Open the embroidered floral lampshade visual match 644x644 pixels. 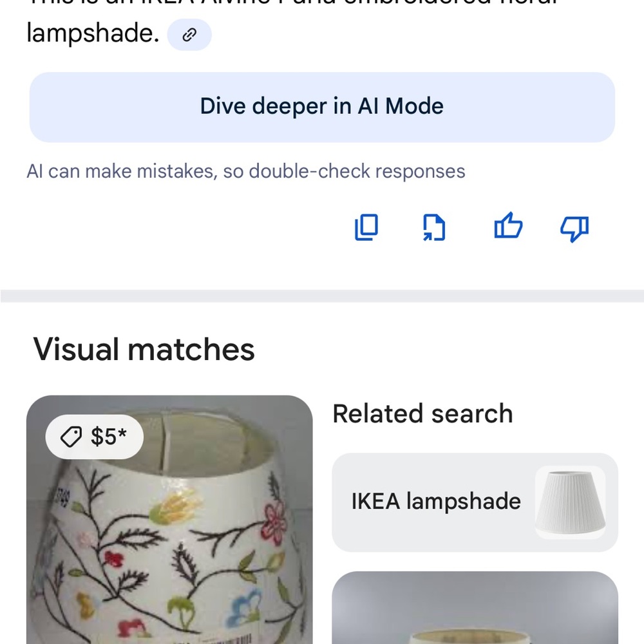click(x=169, y=520)
